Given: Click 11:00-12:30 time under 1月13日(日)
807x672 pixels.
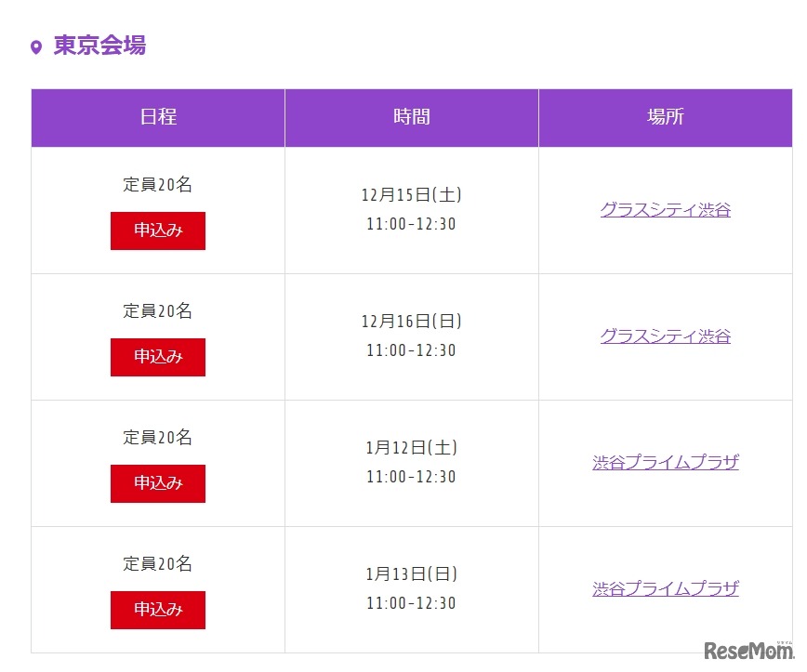Looking at the screenshot, I should coord(412,603).
